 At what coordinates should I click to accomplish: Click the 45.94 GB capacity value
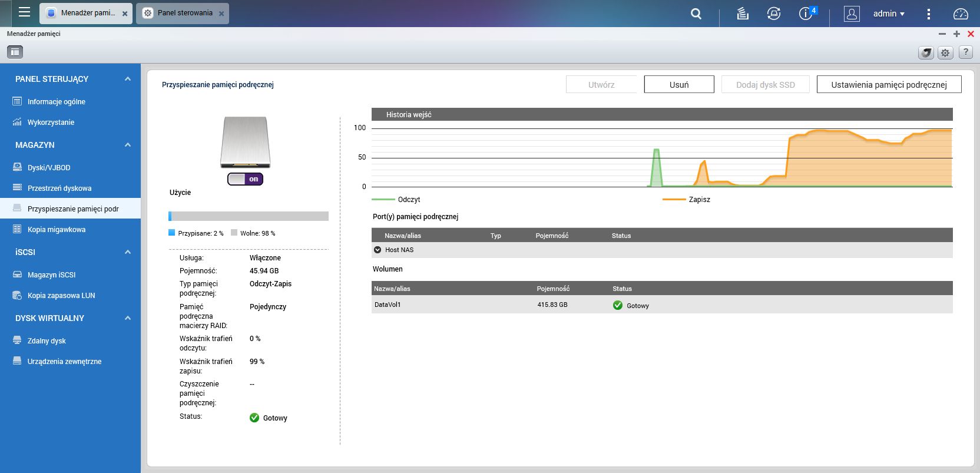click(264, 271)
